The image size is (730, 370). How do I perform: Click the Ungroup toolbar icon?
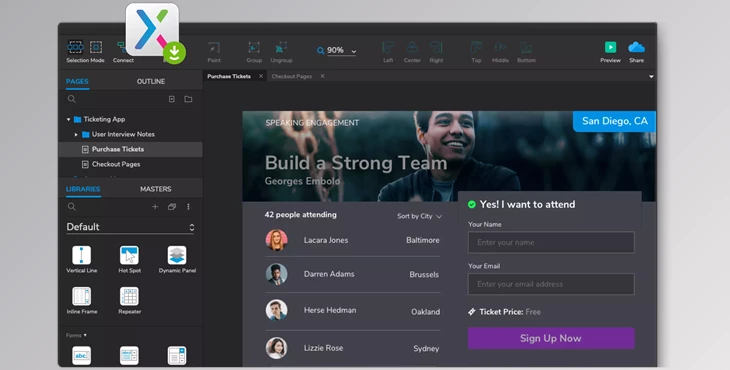click(x=281, y=47)
